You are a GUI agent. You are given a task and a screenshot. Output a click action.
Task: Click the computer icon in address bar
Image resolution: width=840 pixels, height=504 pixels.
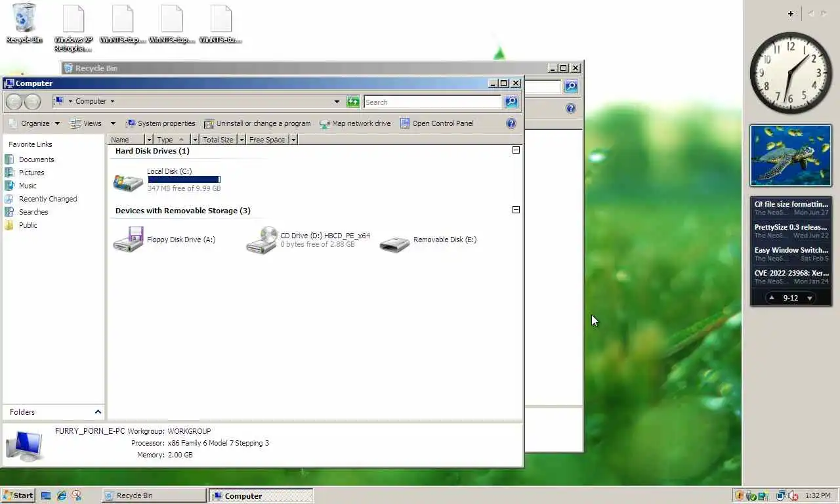point(58,101)
